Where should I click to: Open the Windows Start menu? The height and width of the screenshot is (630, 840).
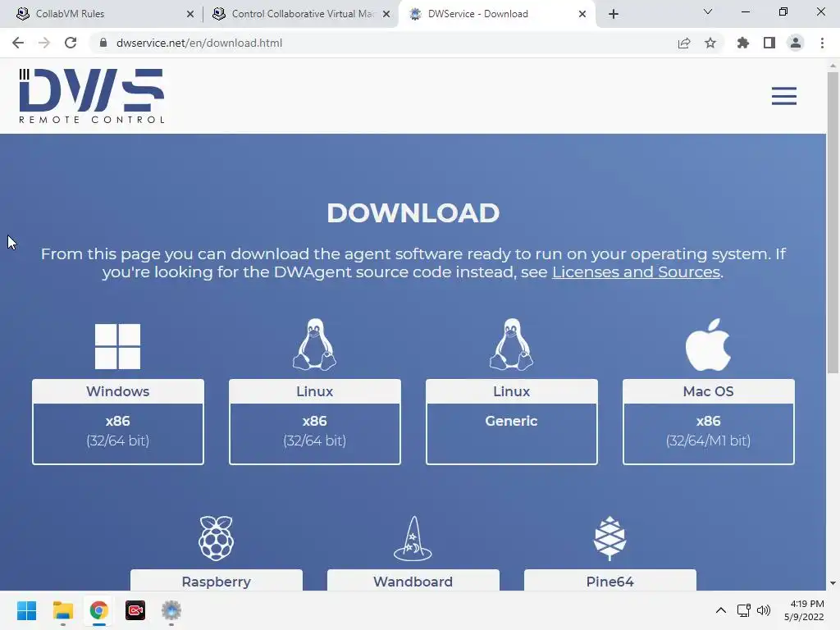[26, 610]
